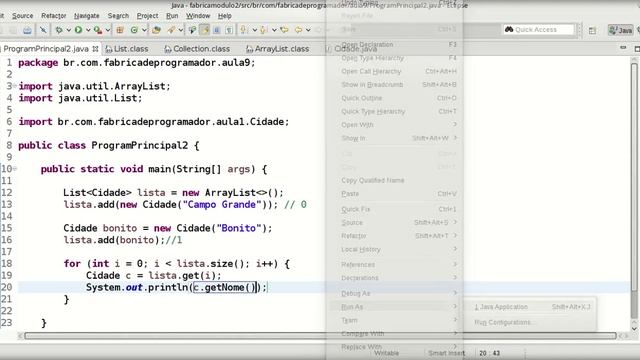
Task: Click the Run Last Tool icon
Action: point(98,30)
